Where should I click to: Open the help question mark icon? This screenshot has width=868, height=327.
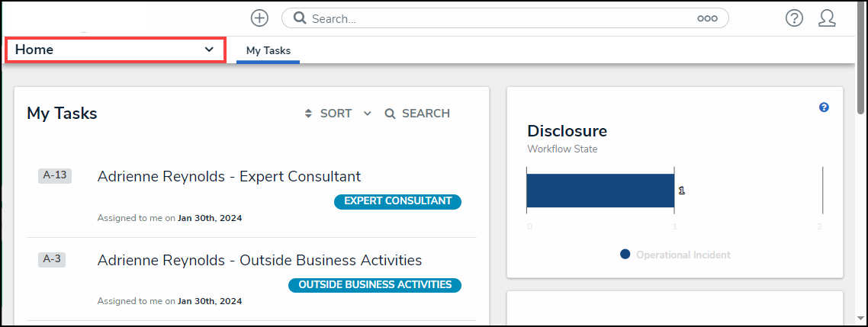794,18
